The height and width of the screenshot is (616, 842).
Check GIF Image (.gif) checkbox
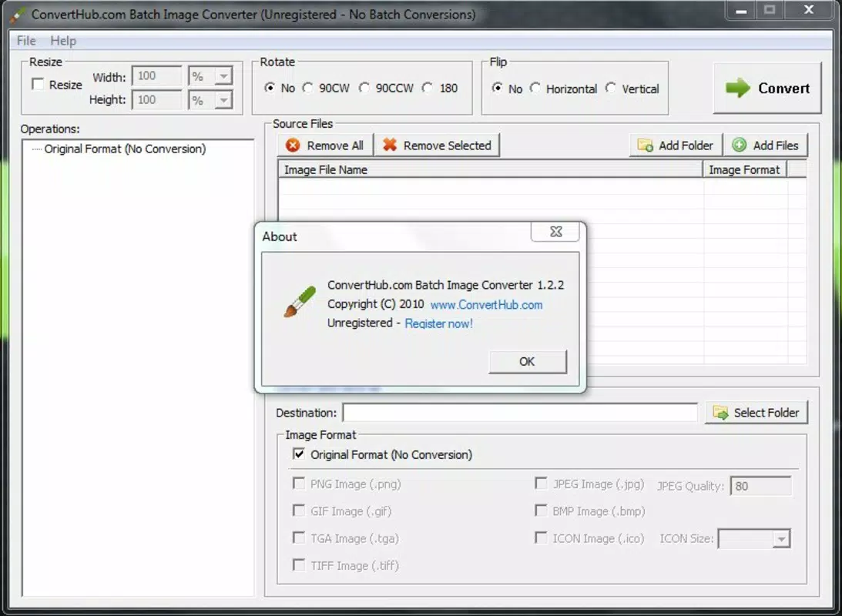[x=299, y=511]
